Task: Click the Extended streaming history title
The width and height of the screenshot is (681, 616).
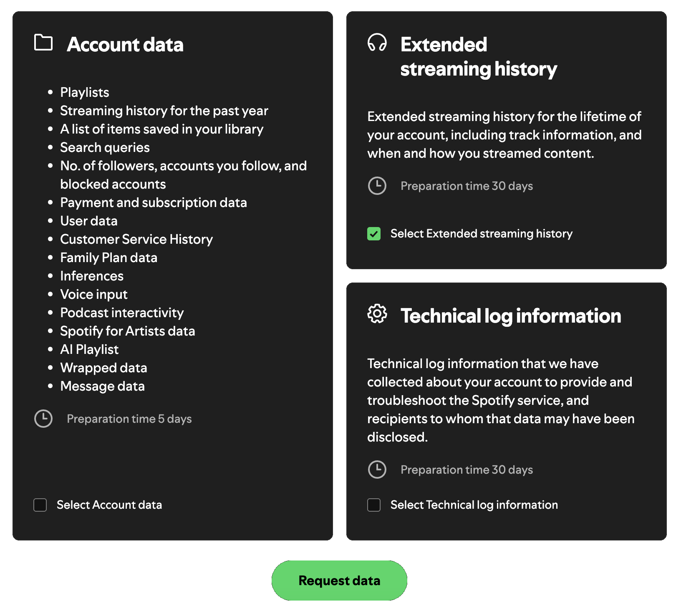Action: point(479,56)
